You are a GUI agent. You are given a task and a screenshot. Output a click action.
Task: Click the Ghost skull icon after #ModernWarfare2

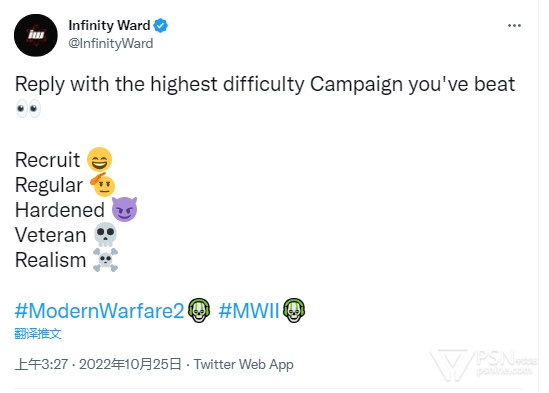pos(199,310)
